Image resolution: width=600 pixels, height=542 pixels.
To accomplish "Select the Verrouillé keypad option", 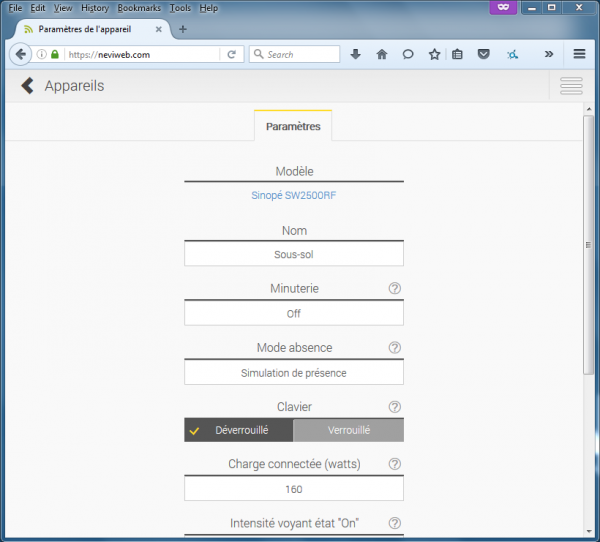I will [x=349, y=430].
